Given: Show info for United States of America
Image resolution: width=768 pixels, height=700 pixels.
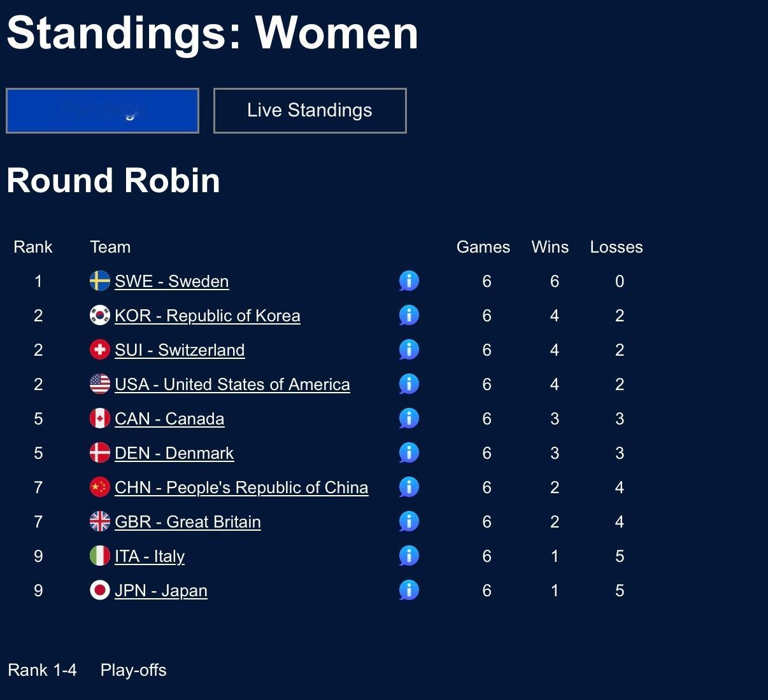Looking at the screenshot, I should [x=409, y=384].
